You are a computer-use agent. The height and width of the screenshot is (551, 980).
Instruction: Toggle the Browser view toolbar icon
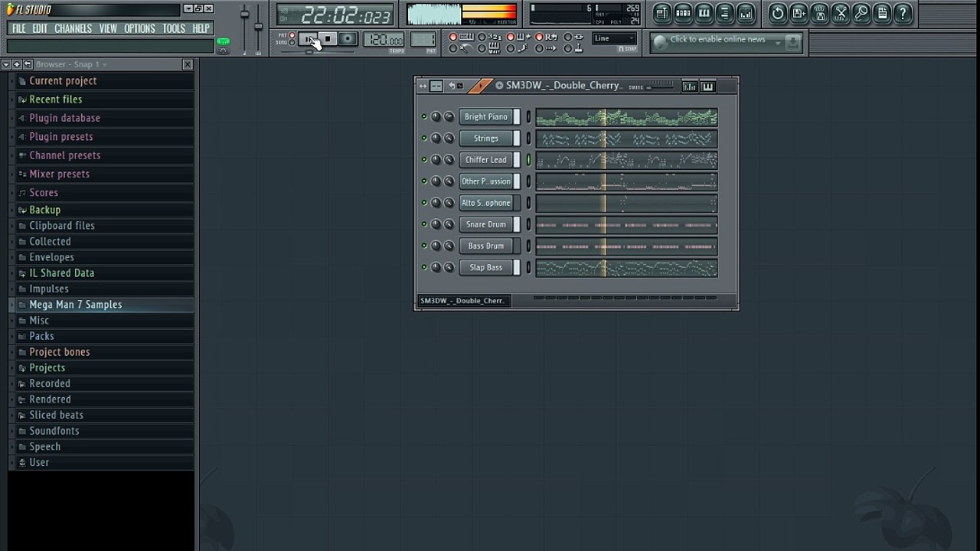[x=724, y=13]
